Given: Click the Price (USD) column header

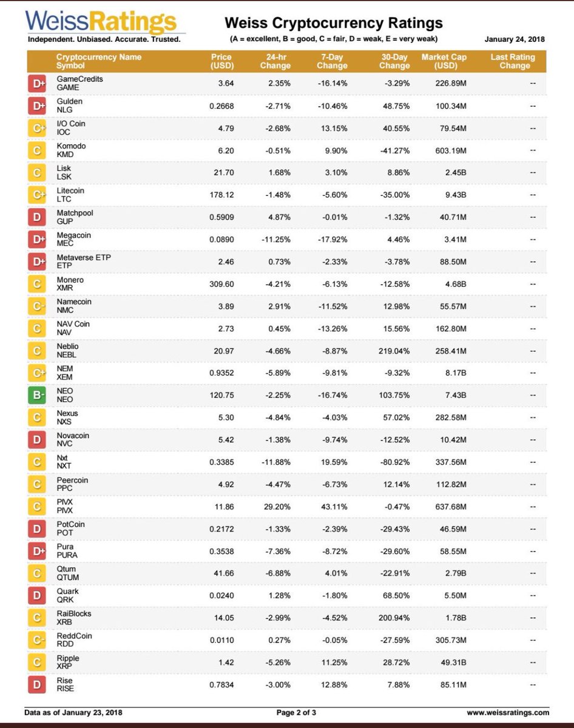Looking at the screenshot, I should (x=222, y=61).
